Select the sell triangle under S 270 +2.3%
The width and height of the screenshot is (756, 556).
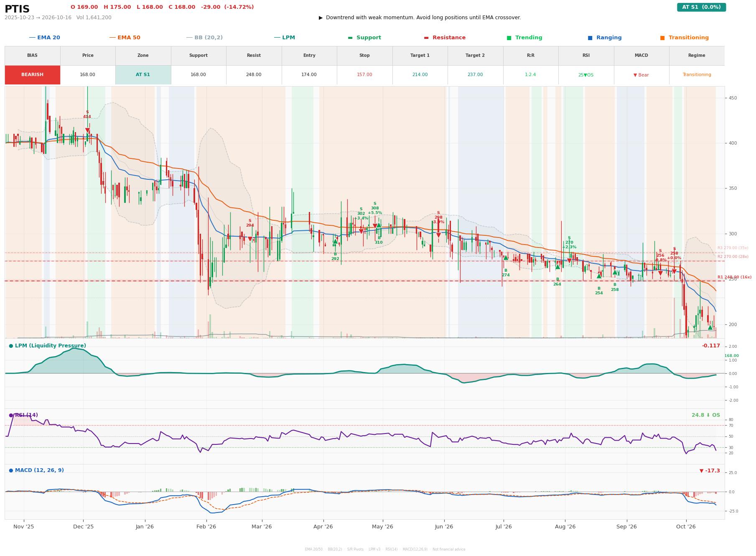(x=569, y=261)
